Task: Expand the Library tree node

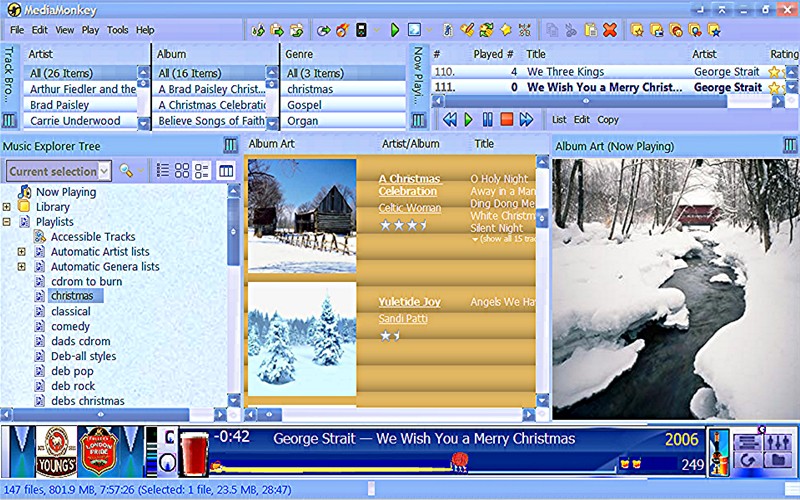Action: [7, 207]
